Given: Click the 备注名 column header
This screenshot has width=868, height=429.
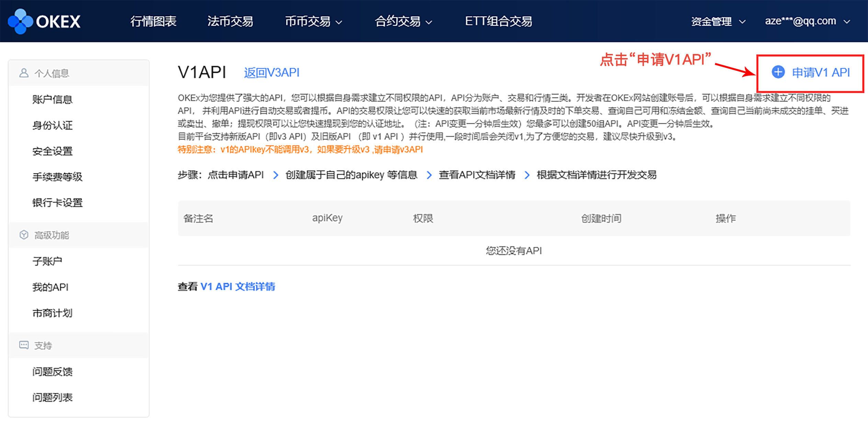Looking at the screenshot, I should (198, 218).
